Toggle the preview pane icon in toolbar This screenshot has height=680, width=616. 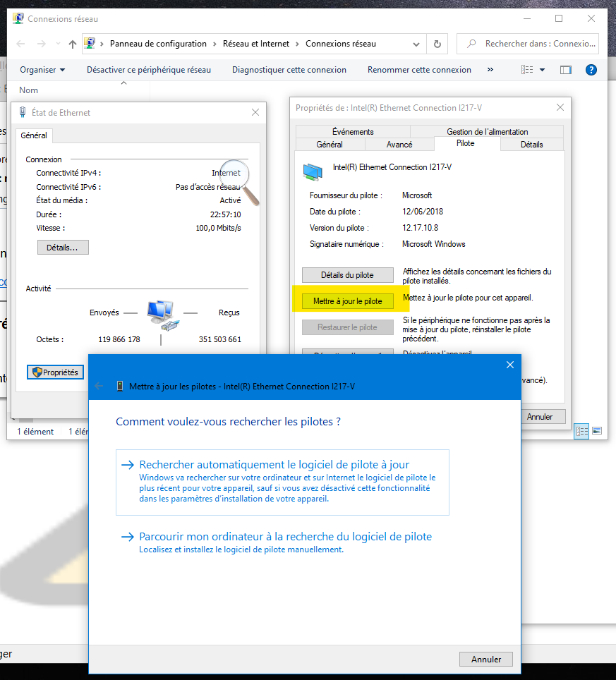pyautogui.click(x=565, y=70)
